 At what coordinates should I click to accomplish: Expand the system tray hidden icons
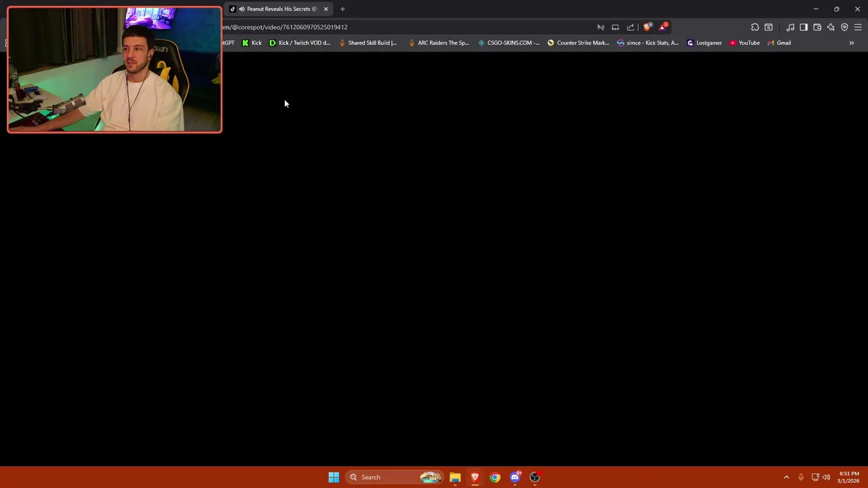click(x=787, y=477)
